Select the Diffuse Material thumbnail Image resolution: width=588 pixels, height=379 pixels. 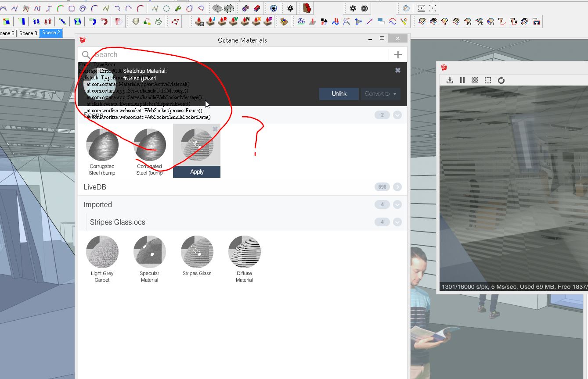(x=244, y=252)
